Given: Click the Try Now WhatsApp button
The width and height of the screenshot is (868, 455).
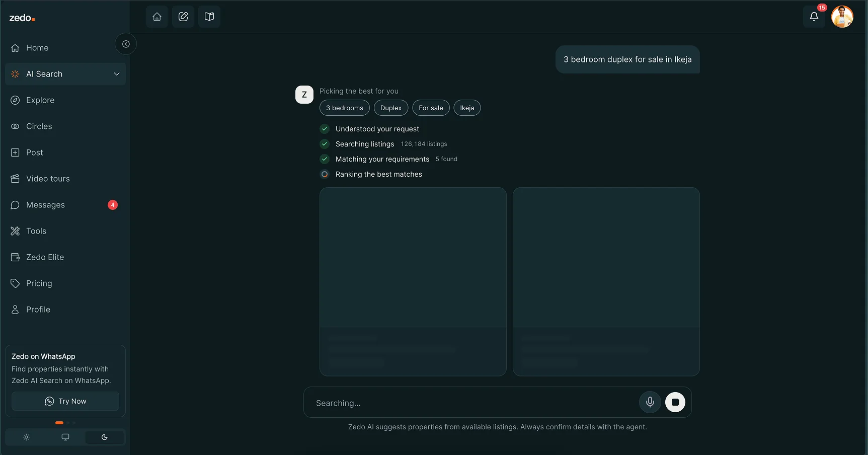Looking at the screenshot, I should click(65, 401).
